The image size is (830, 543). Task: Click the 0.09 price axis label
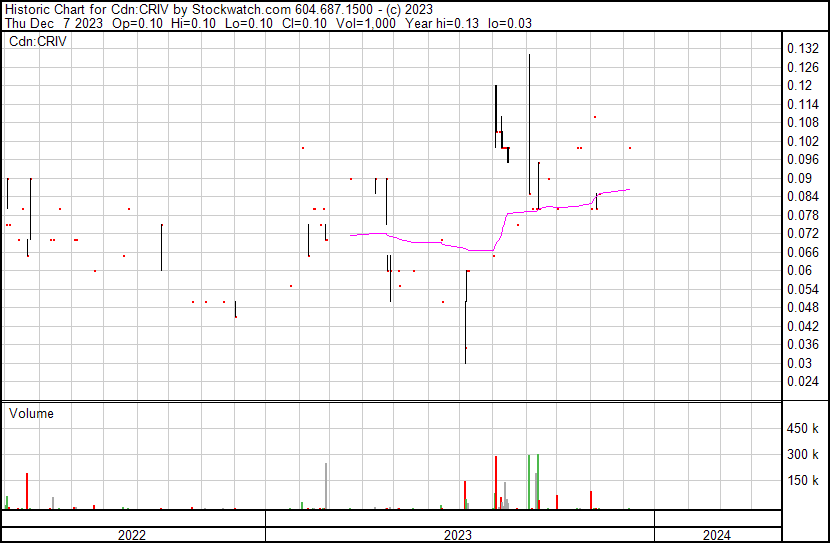coord(799,179)
